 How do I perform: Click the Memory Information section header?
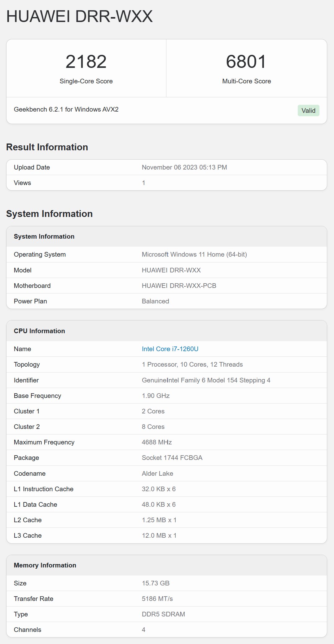(x=45, y=565)
